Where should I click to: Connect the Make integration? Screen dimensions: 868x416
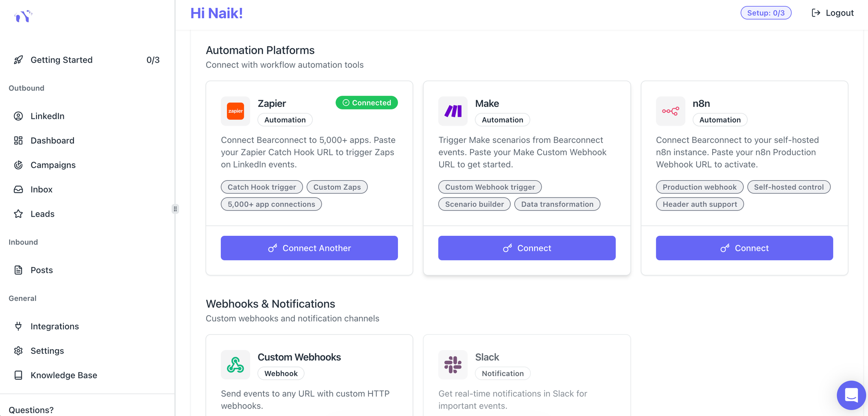(x=526, y=248)
